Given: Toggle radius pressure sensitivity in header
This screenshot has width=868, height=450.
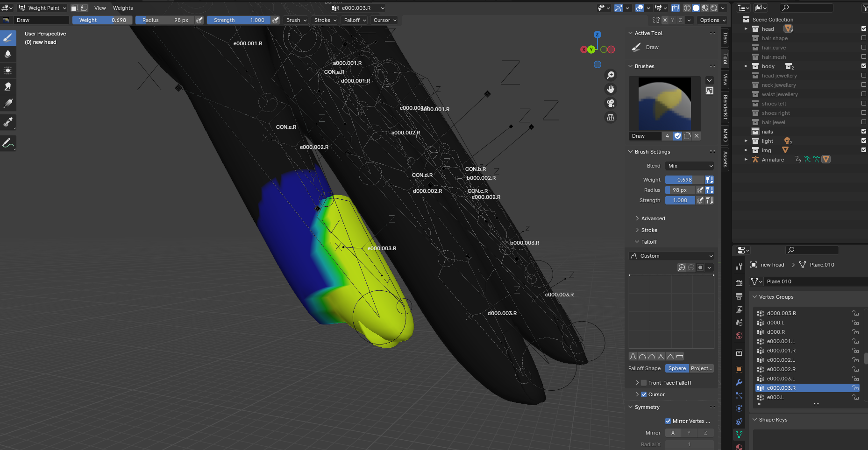Looking at the screenshot, I should (199, 20).
